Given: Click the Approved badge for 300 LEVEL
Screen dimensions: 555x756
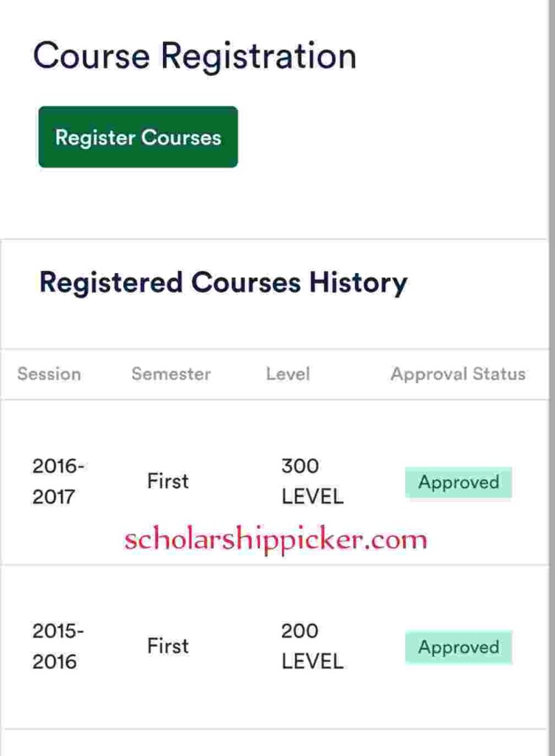Looking at the screenshot, I should coord(458,482).
